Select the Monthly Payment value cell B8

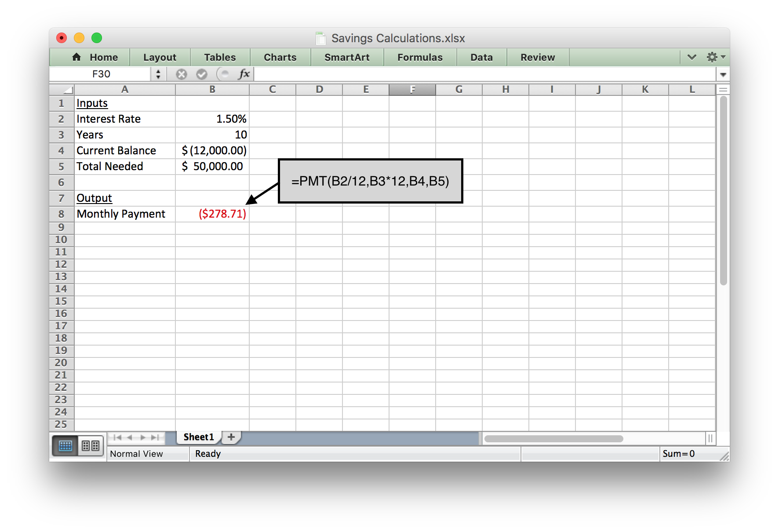click(222, 214)
